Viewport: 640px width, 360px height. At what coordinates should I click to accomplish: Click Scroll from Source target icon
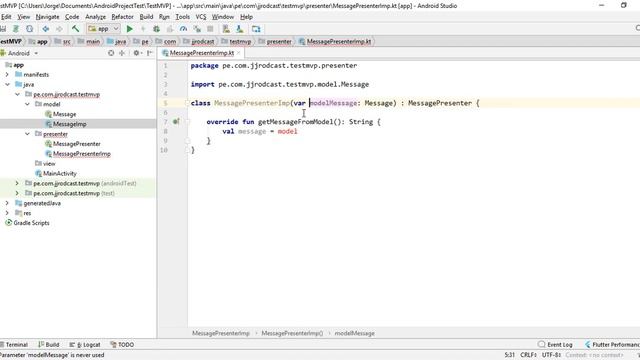pyautogui.click(x=111, y=53)
